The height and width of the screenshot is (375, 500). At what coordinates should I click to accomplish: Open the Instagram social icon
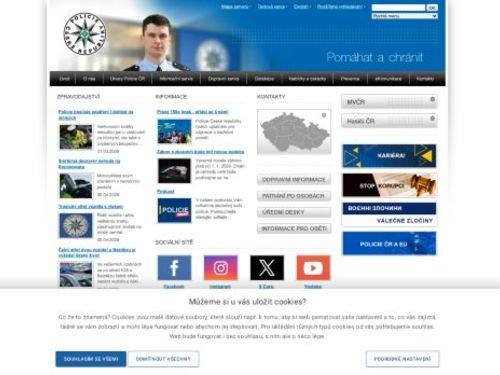tap(221, 268)
